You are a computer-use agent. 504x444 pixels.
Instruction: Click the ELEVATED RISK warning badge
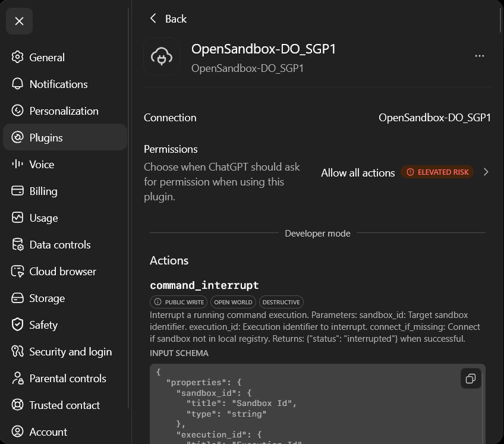[437, 172]
